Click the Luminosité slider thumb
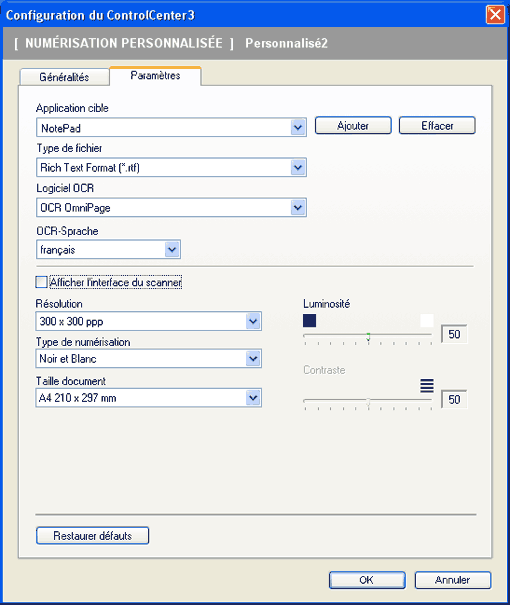The width and height of the screenshot is (510, 605). pyautogui.click(x=368, y=337)
